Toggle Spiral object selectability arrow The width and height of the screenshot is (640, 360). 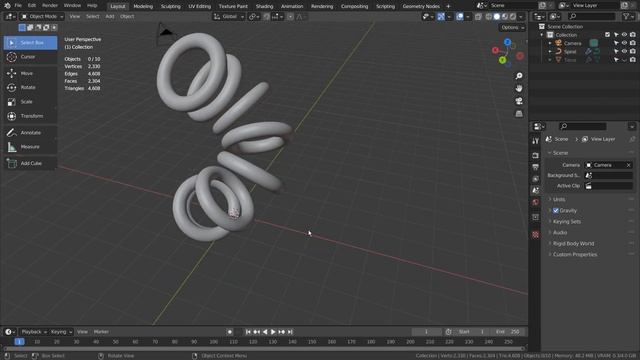pyautogui.click(x=616, y=51)
